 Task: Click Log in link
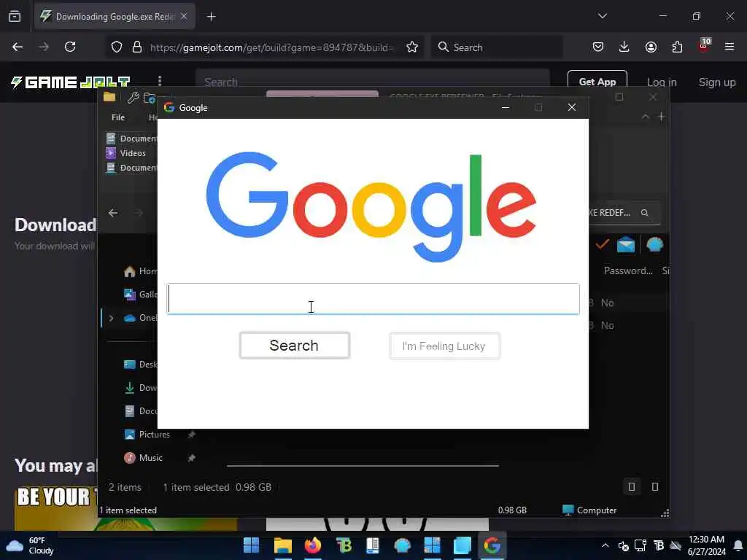661,82
